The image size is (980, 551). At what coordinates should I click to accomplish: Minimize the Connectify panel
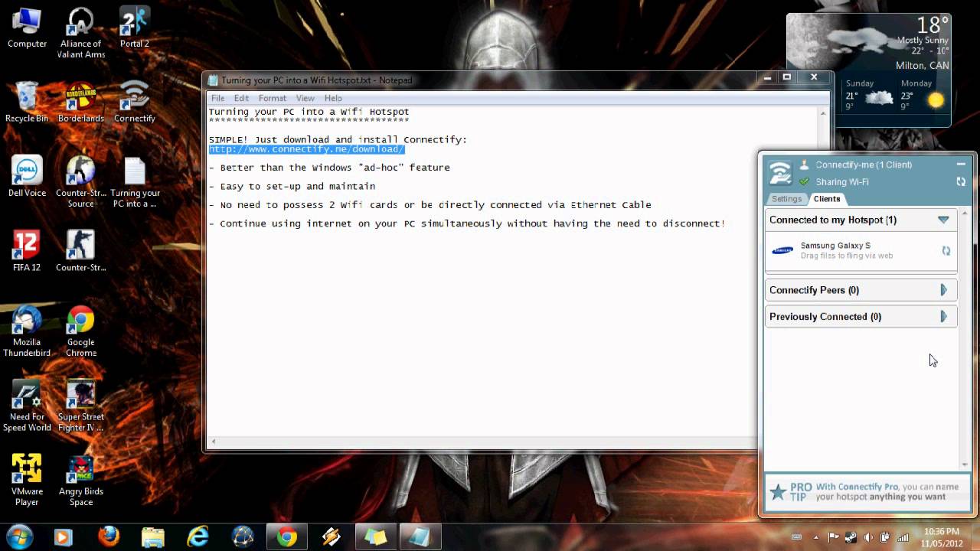coord(961,164)
